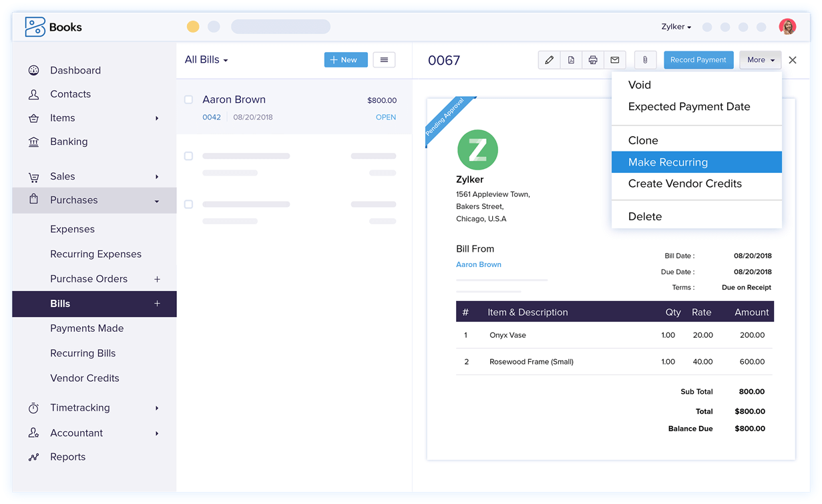Viewport: 822px width, 504px height.
Task: Click the Contacts person icon
Action: click(x=33, y=94)
